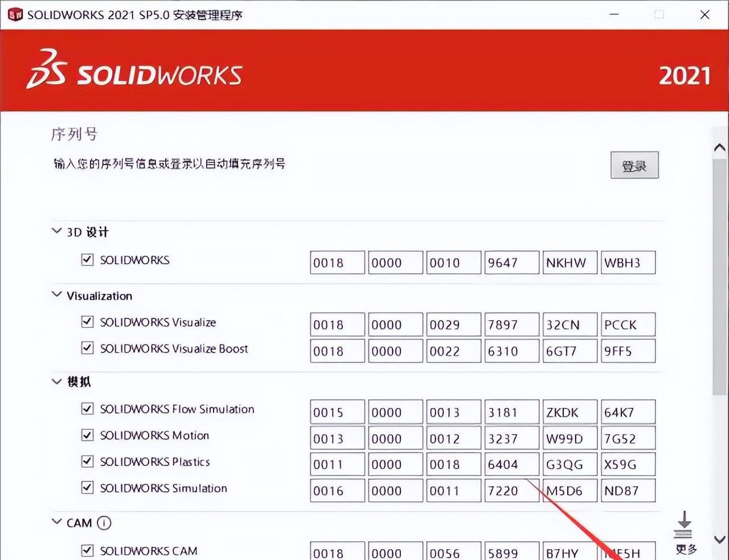Click Plastics serial field X59G

(x=628, y=464)
